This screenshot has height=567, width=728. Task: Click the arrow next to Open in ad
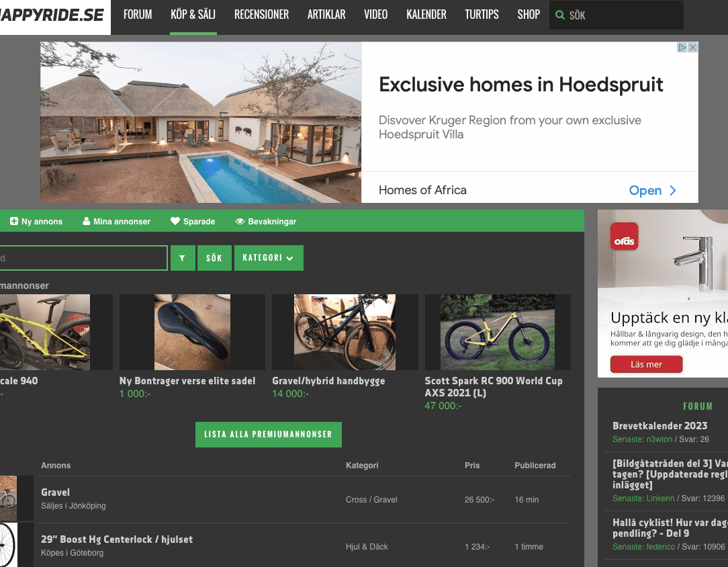pos(673,190)
